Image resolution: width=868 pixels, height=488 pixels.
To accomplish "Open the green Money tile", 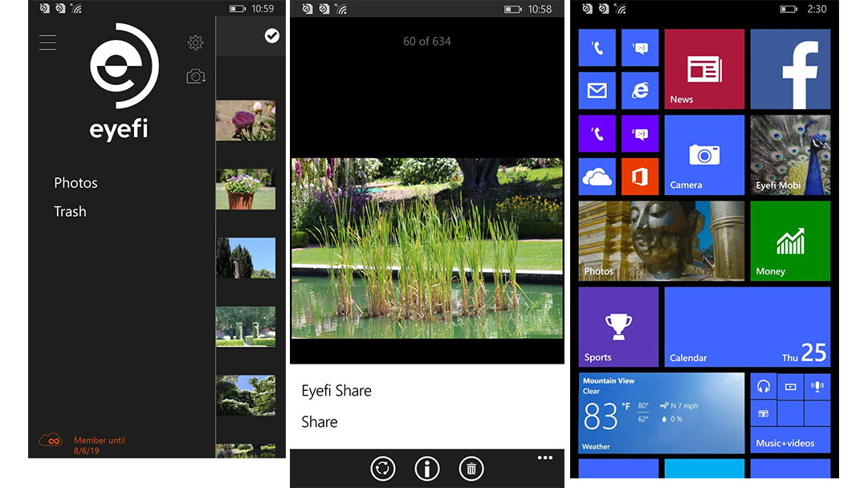I will coord(790,240).
